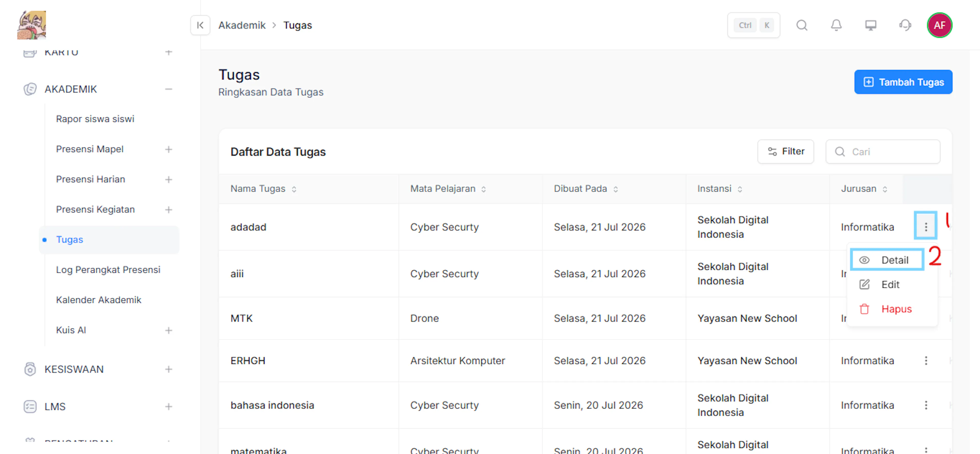Collapse the sidebar with the arrow button
Image resolution: width=980 pixels, height=454 pixels.
[x=200, y=25]
